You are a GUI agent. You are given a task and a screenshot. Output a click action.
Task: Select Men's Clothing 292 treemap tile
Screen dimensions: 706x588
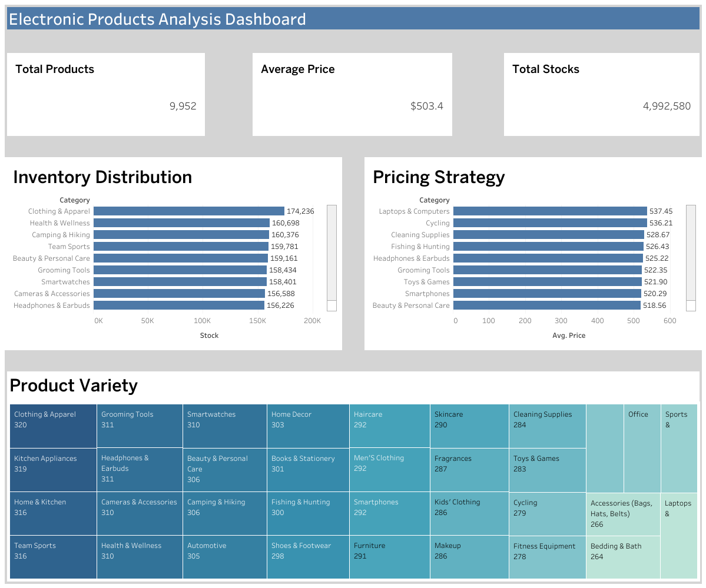point(389,470)
